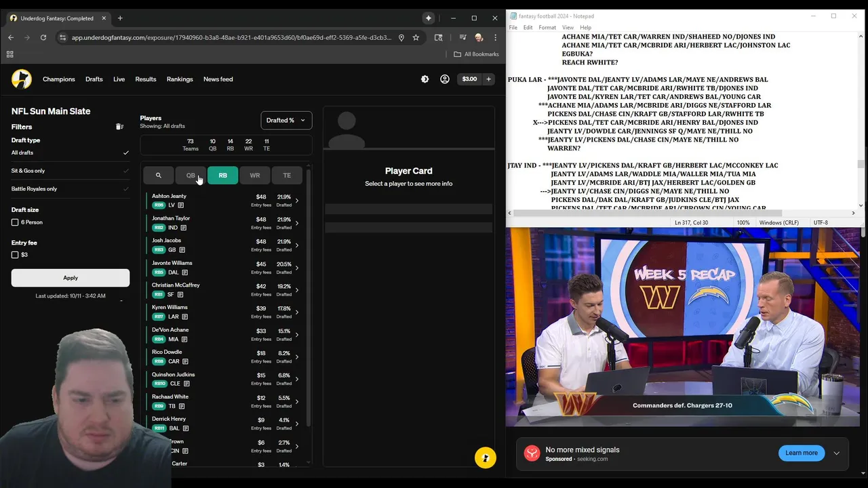Open the News feed link
This screenshot has width=868, height=488.
[218, 79]
